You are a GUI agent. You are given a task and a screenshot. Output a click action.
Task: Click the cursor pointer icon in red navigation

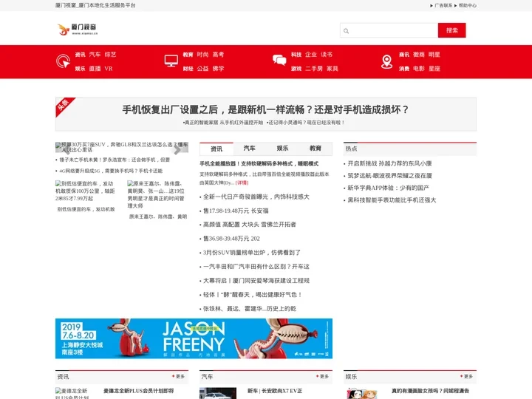[x=63, y=61]
